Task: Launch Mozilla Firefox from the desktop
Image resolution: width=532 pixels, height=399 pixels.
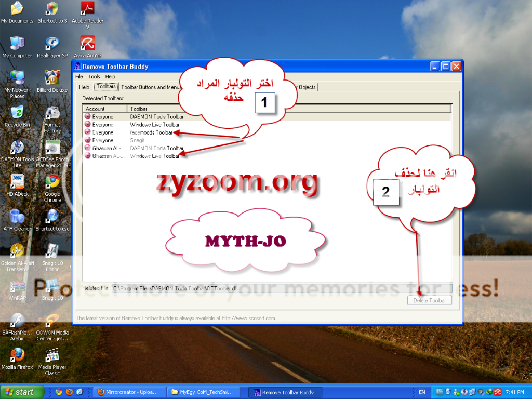Action: pyautogui.click(x=17, y=358)
